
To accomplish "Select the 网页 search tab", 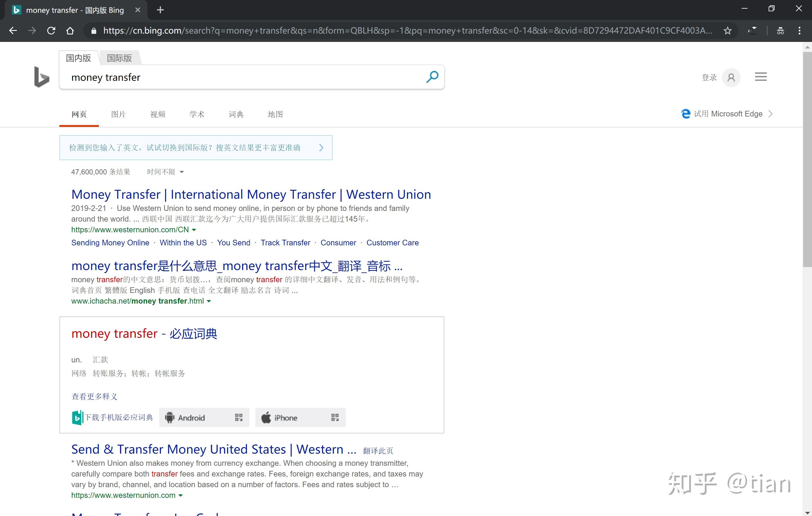I will [x=79, y=114].
